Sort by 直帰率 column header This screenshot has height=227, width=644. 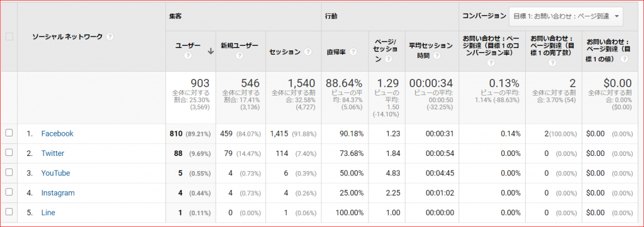click(336, 52)
